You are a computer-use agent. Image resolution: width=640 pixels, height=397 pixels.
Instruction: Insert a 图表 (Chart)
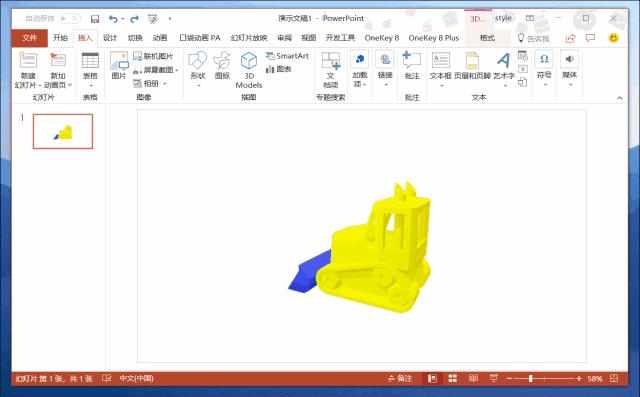click(x=278, y=69)
